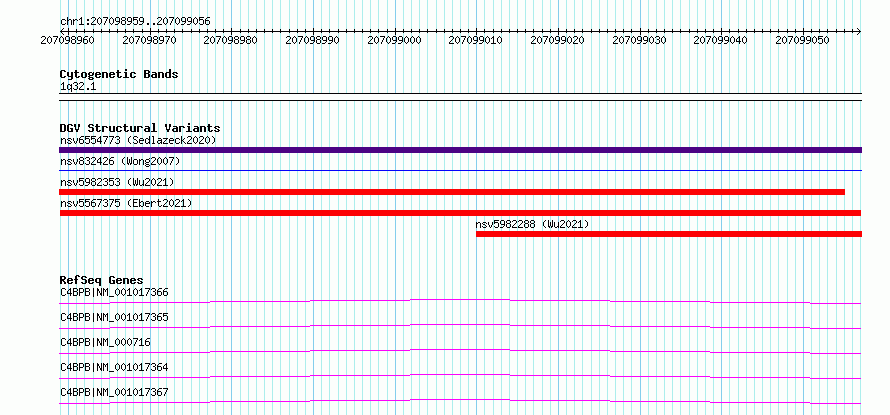Click the red nsv5567375 variant bar
Image resolution: width=890 pixels, height=415 pixels.
pos(460,213)
